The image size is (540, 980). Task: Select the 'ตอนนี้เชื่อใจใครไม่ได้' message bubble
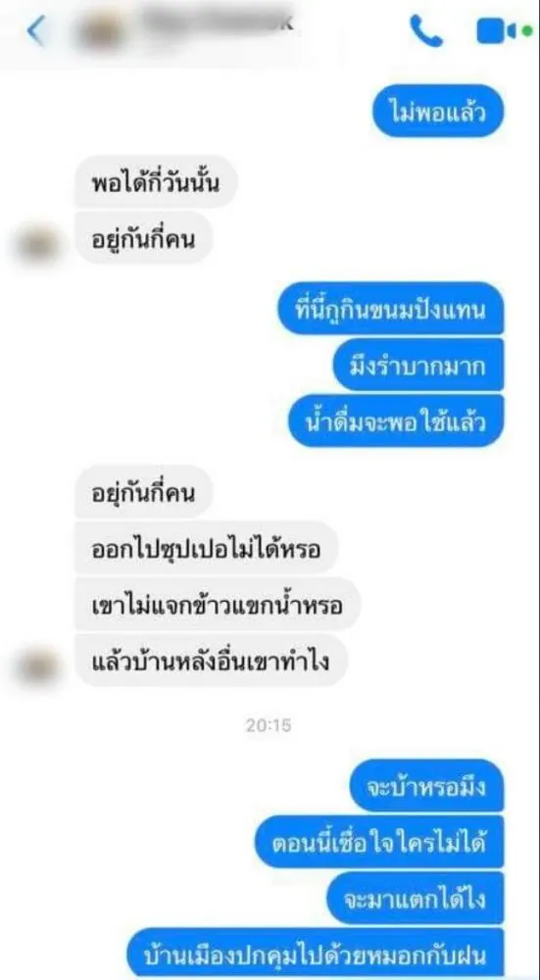pos(378,842)
